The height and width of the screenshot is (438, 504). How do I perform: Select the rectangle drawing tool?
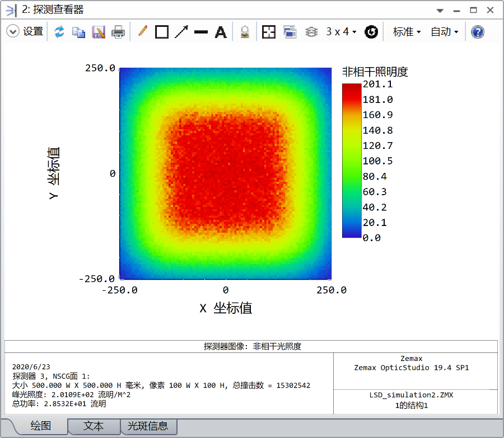coord(162,32)
